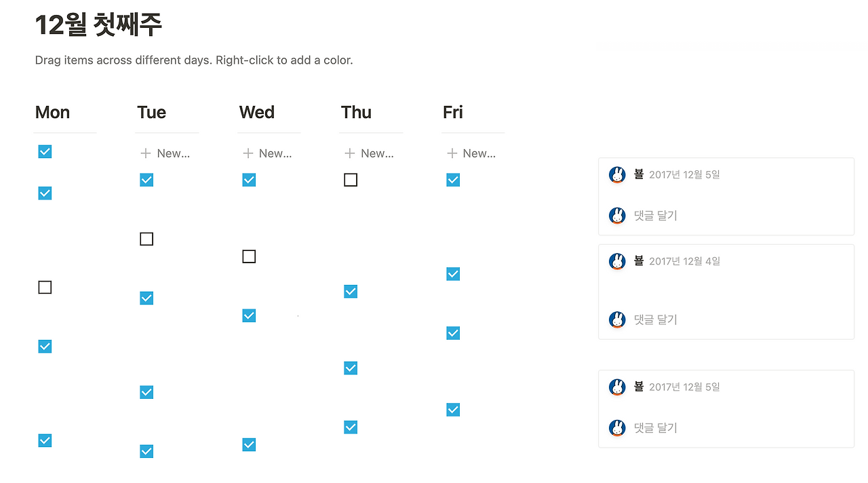Click the page title 12월 첫째주
Image resolution: width=868 pixels, height=483 pixels.
(98, 26)
